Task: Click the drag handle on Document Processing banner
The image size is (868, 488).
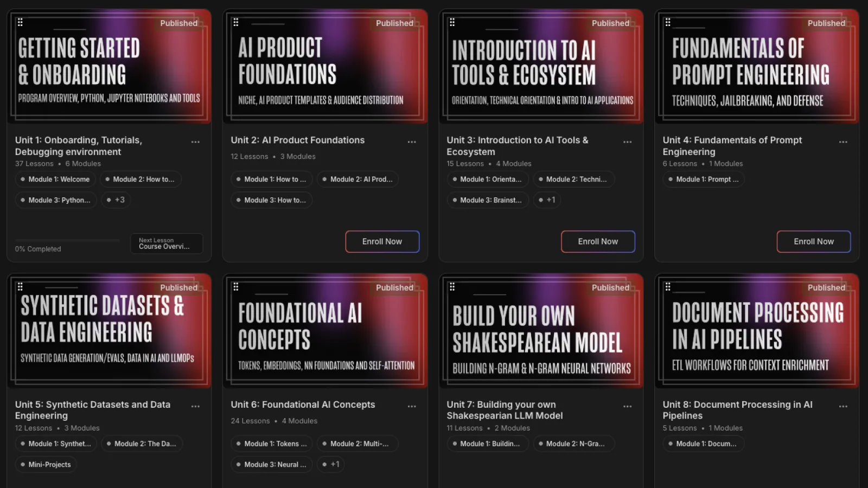Action: [x=668, y=287]
